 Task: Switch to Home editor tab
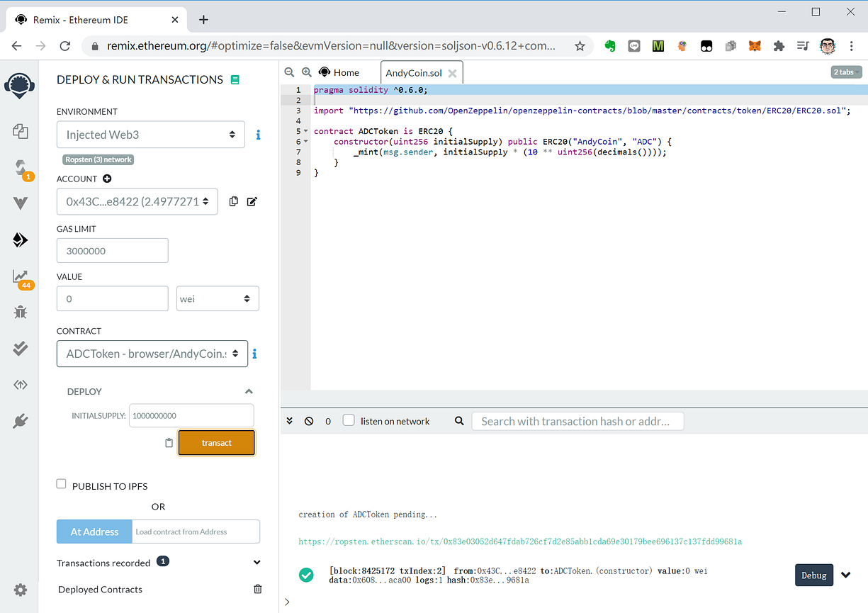339,72
